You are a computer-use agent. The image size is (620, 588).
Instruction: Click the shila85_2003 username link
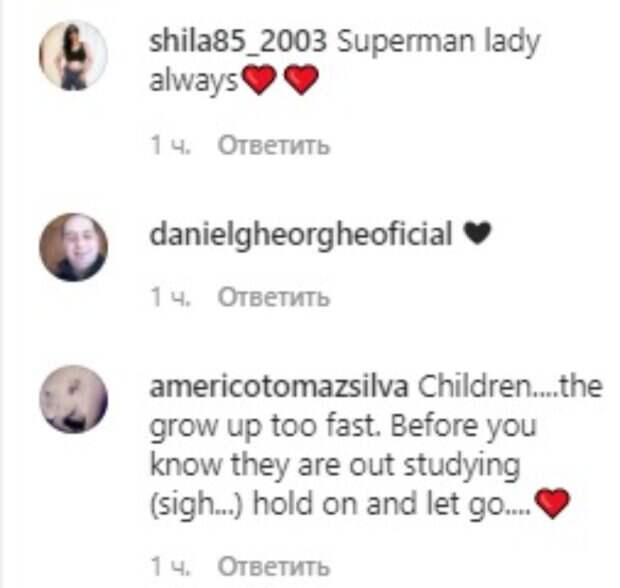[238, 41]
